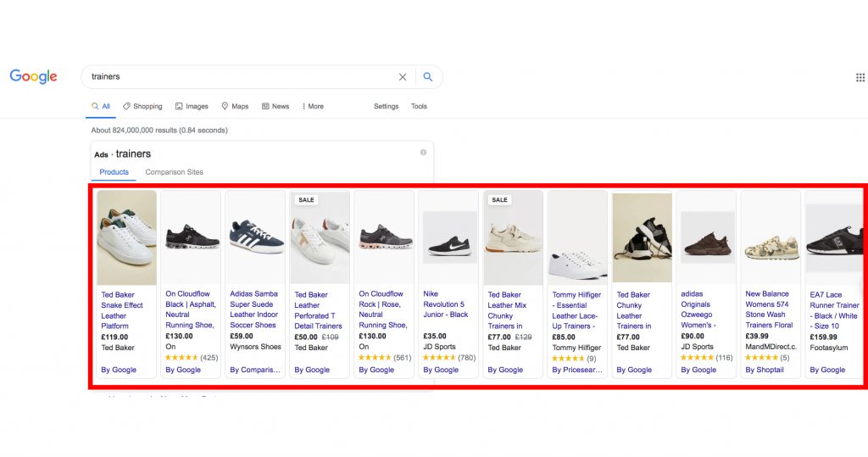Screen dimensions: 868x457
Task: Click the ads info icon
Action: [x=423, y=153]
